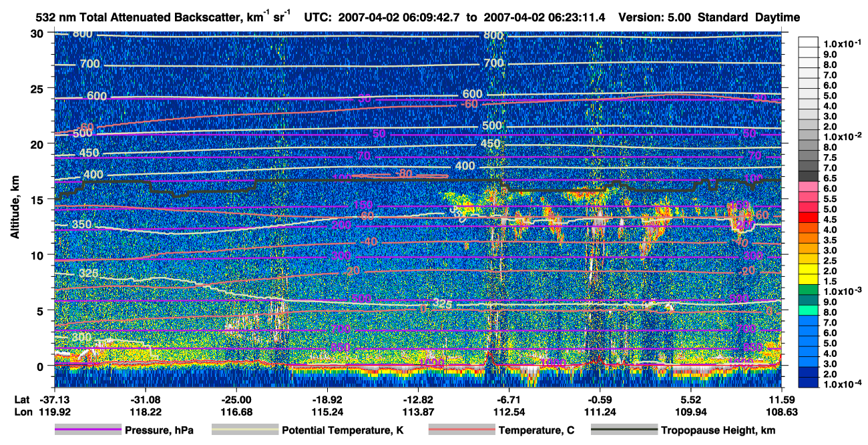Image resolution: width=868 pixels, height=445 pixels.
Task: Click latitude value '-37.13'
Action: (x=54, y=399)
